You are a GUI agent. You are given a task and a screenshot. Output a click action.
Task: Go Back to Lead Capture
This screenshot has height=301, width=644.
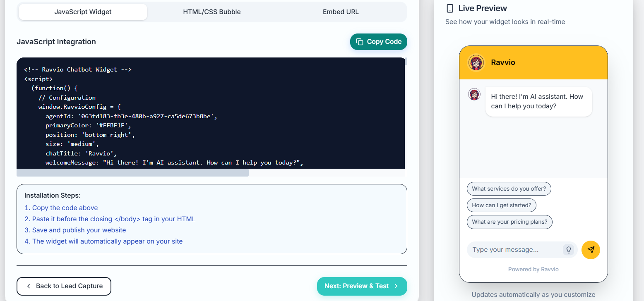click(x=64, y=286)
